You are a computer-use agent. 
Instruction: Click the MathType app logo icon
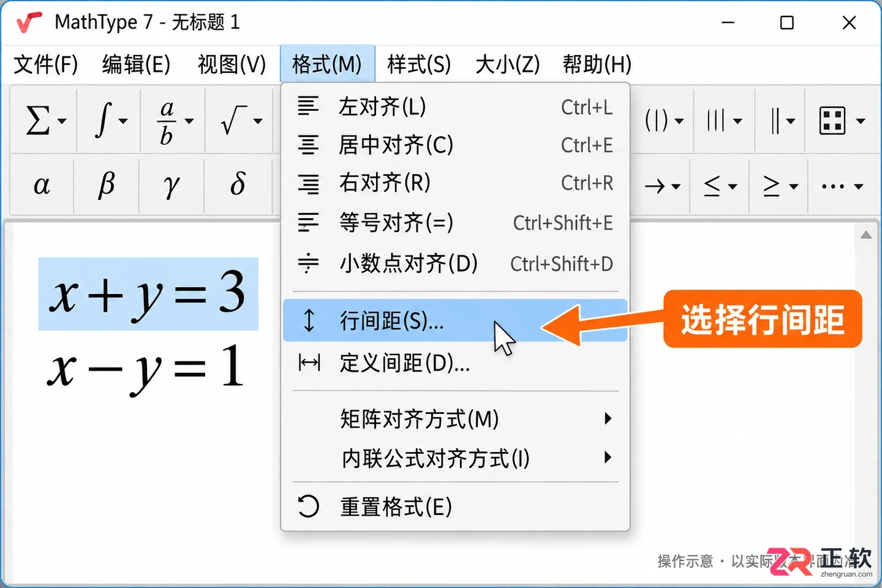point(29,23)
